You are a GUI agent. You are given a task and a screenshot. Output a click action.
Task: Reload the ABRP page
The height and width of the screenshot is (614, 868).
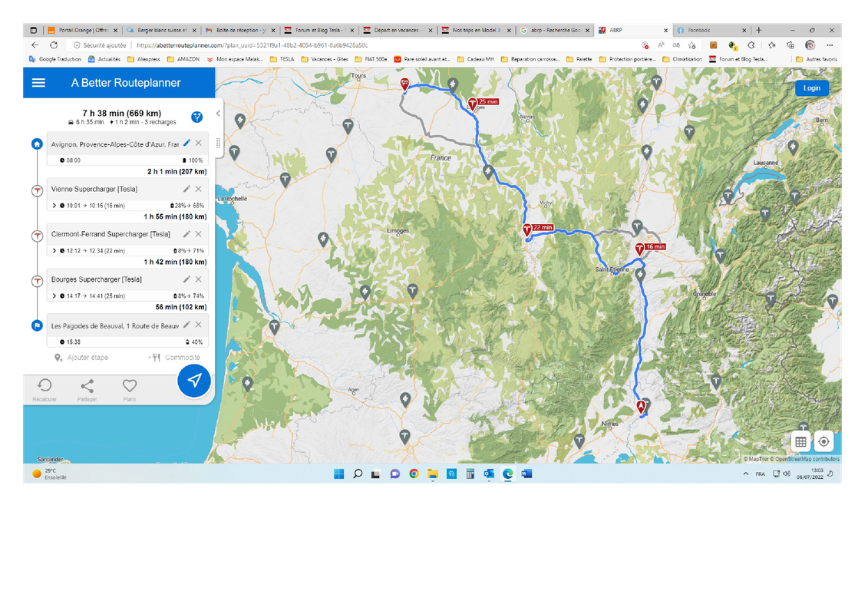54,45
